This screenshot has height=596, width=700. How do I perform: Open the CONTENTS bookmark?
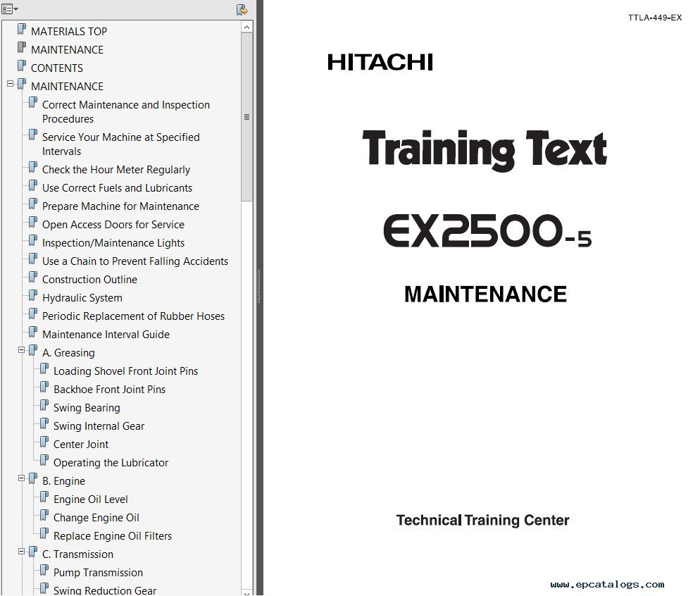[57, 68]
